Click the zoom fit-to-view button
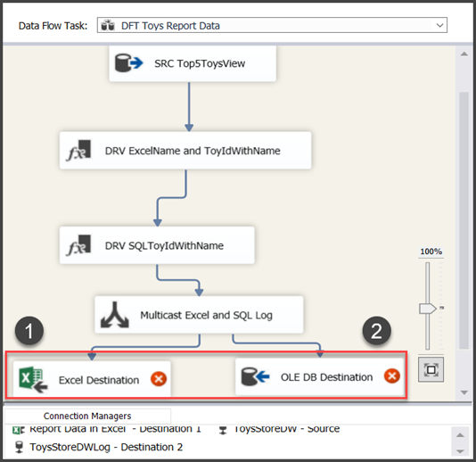The image size is (476, 462). pyautogui.click(x=431, y=369)
